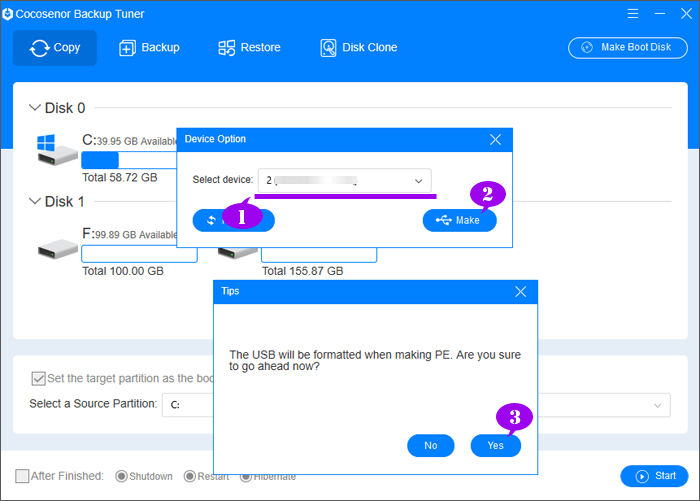The image size is (700, 501).
Task: Collapse the Disk 0 section
Action: coord(34,108)
